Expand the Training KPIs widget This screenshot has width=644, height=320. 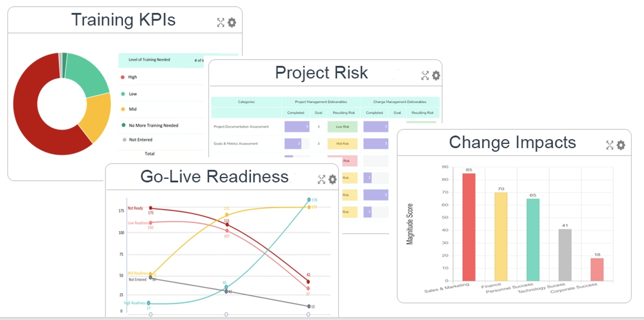pyautogui.click(x=221, y=22)
